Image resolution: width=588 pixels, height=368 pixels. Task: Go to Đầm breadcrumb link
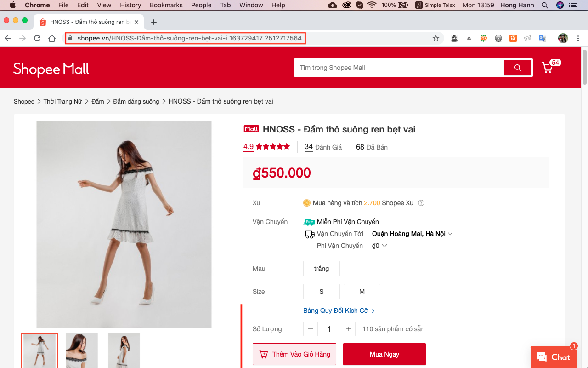97,101
